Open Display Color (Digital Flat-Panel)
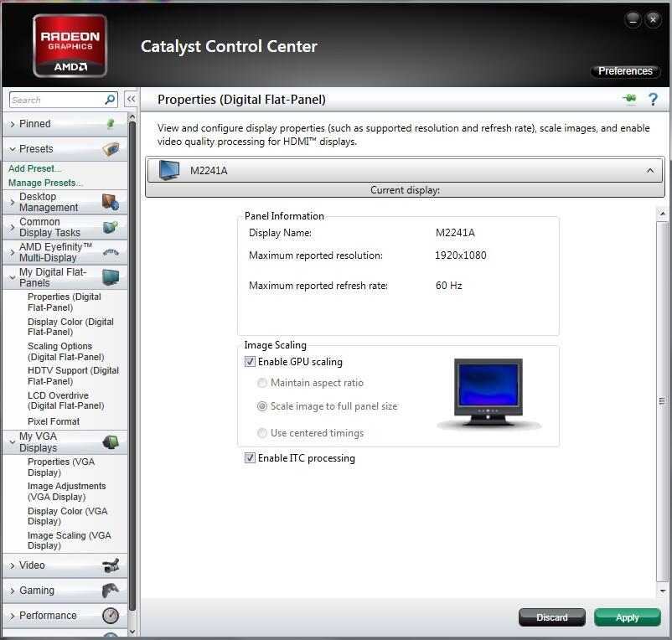672x640 pixels. 70,327
